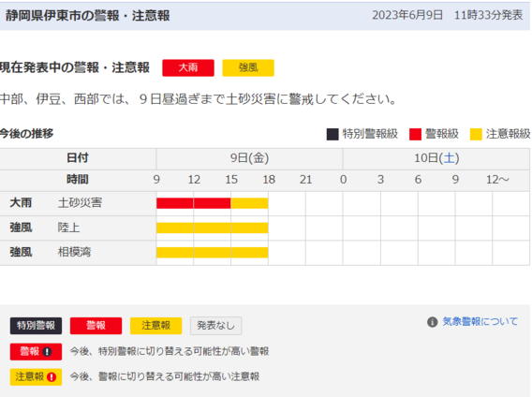Click the 21 time label
This screenshot has width=532, height=397.
(x=305, y=180)
